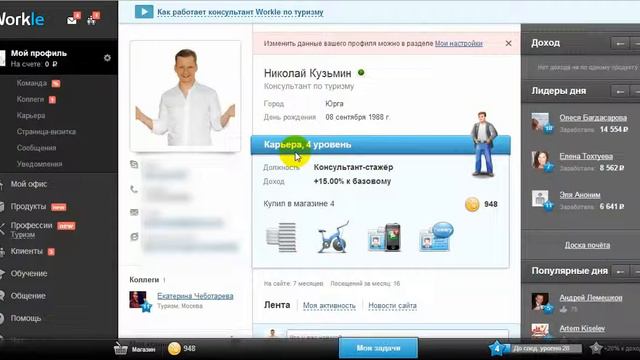640x360 pixels.
Task: Open Уведомления in sidebar
Action: click(39, 164)
